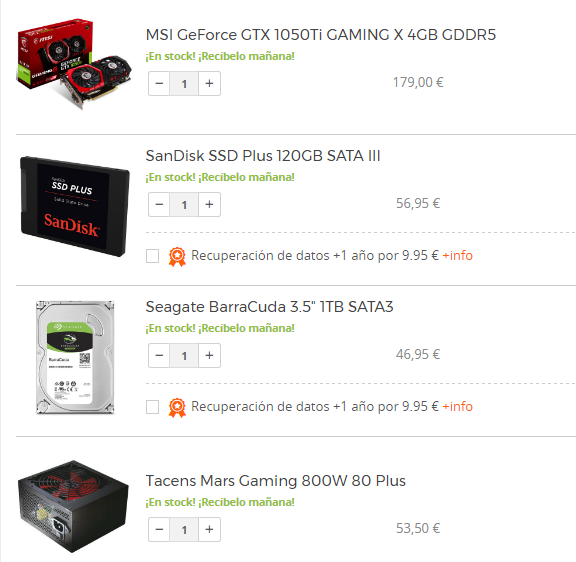The width and height of the screenshot is (576, 562).
Task: Increase quantity of Tacens Mars Gaming 800W
Action: tap(209, 530)
